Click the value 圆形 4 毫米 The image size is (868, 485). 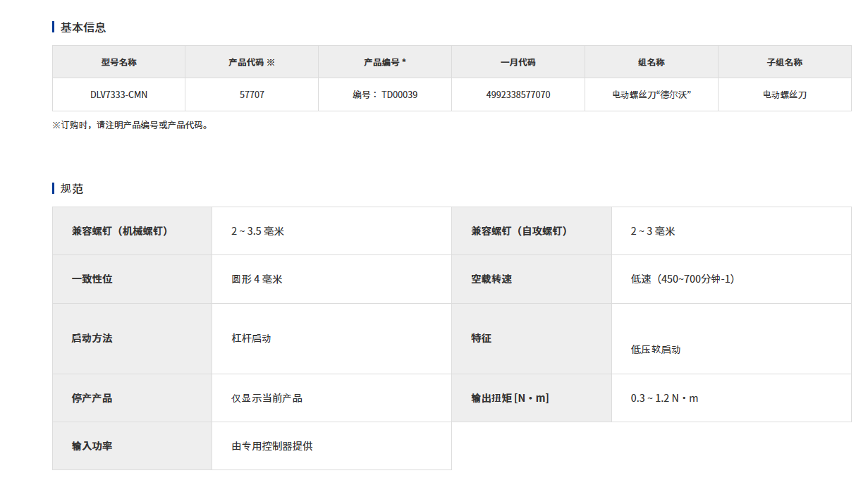(x=257, y=279)
